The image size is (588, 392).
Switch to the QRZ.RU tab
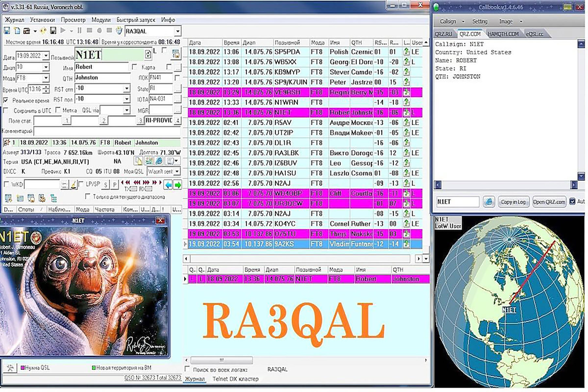(444, 34)
